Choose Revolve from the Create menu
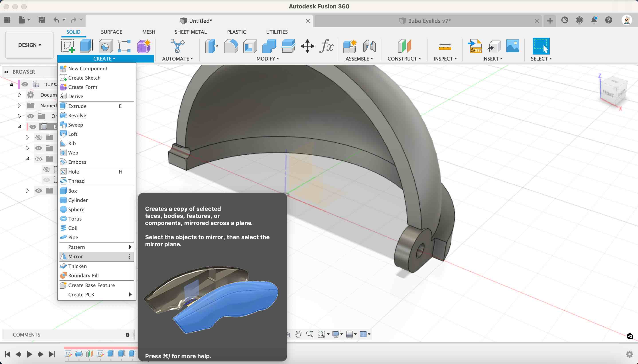Image resolution: width=638 pixels, height=364 pixels. pos(96,115)
